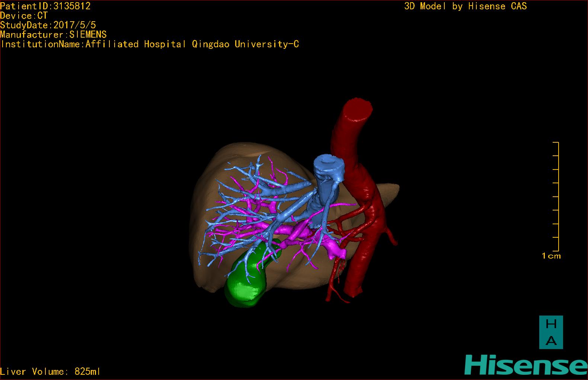
Task: Select the green gallbladder model
Action: coord(246,280)
